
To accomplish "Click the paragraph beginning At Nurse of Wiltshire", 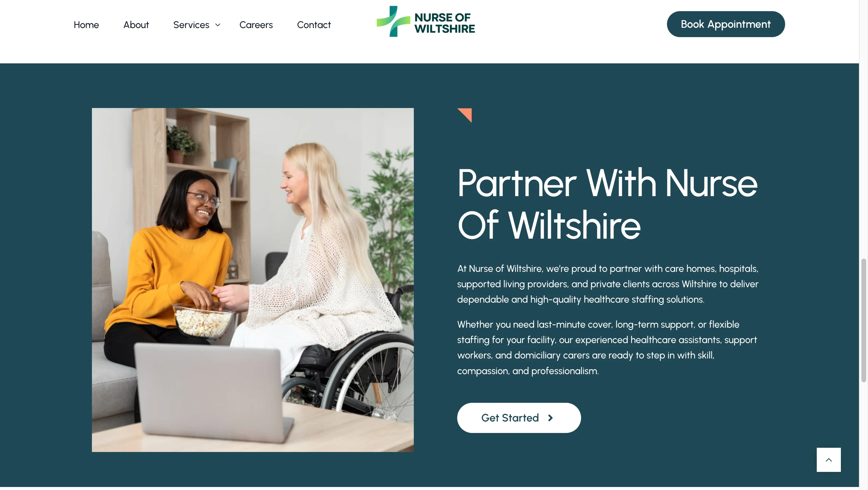I will 608,284.
